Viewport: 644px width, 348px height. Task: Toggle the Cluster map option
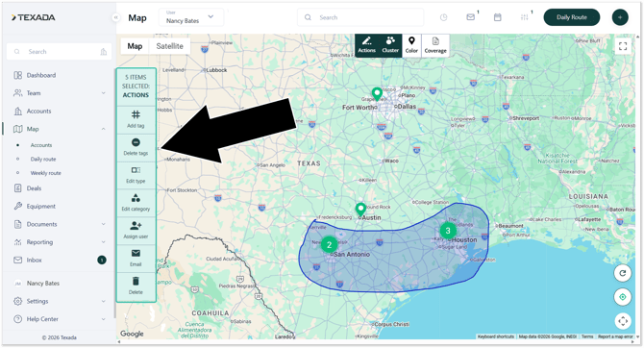(390, 45)
